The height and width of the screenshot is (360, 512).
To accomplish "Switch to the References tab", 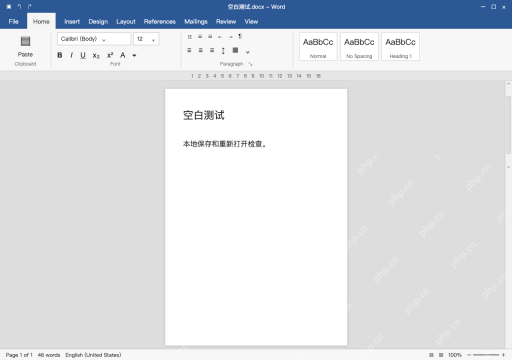I will point(160,22).
